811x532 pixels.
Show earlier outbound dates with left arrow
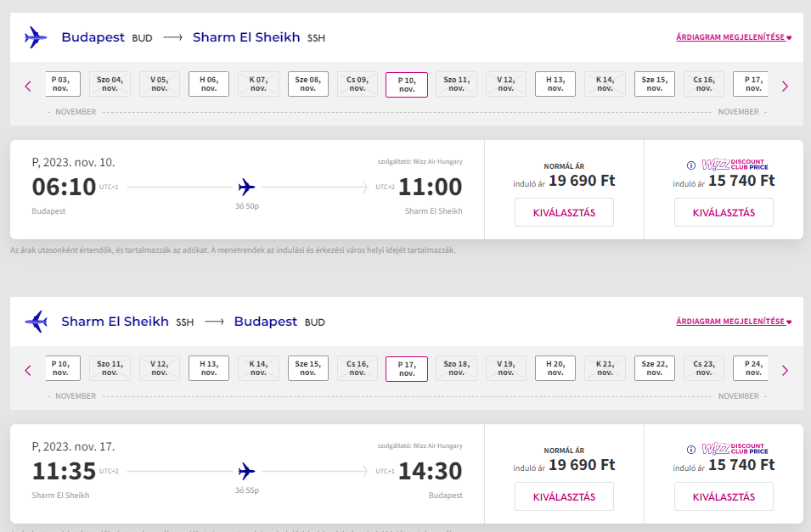28,87
